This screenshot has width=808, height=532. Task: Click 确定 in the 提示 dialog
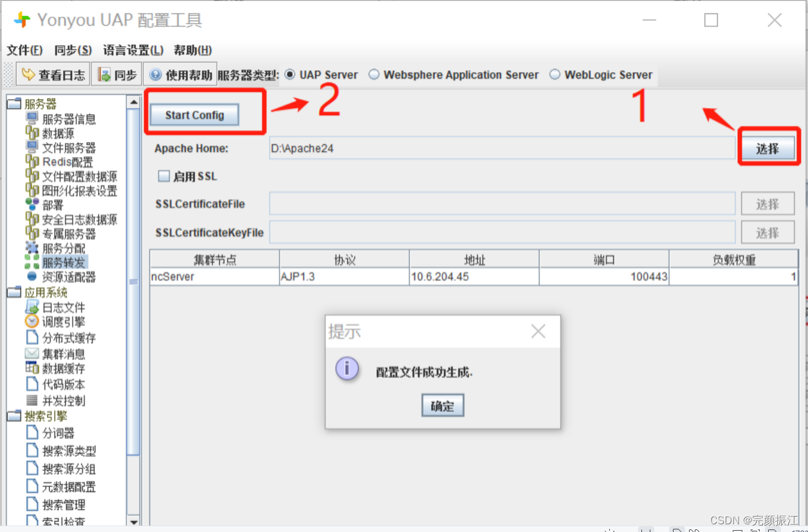pyautogui.click(x=442, y=405)
